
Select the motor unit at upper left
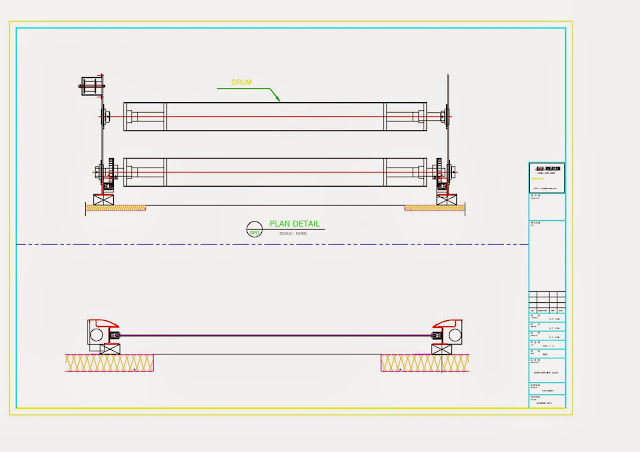tap(92, 86)
